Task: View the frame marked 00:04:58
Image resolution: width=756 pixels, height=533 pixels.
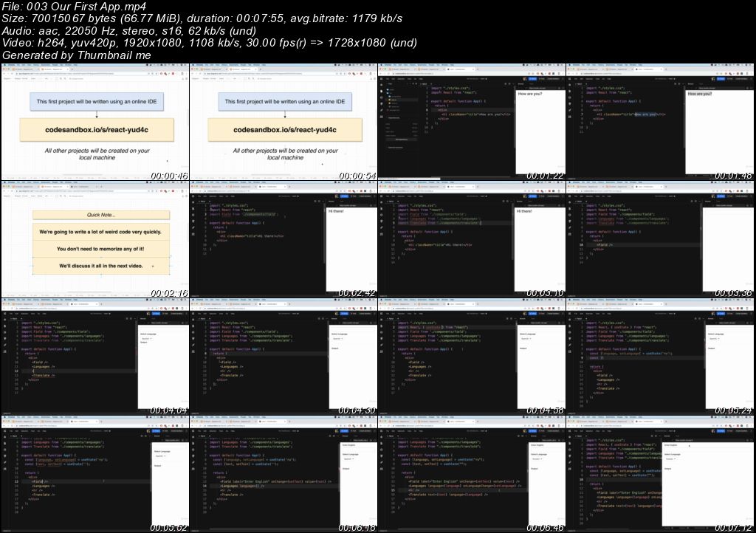Action: [472, 357]
